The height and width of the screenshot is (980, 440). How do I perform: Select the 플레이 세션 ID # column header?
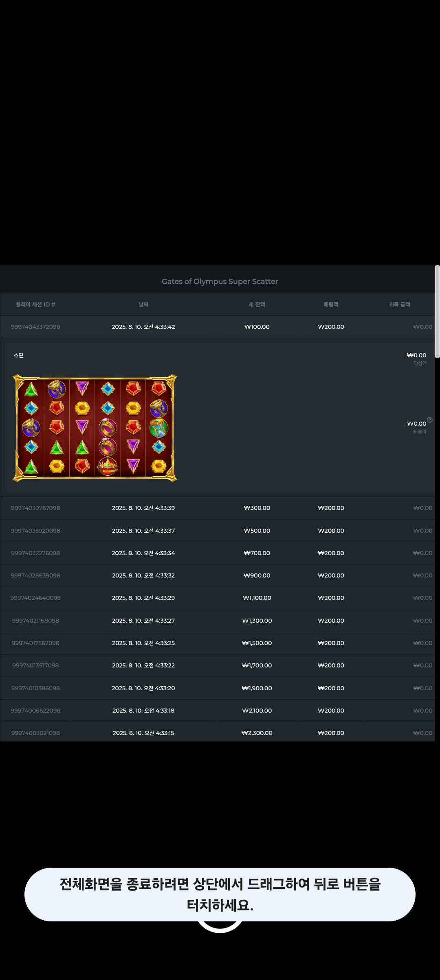point(35,304)
